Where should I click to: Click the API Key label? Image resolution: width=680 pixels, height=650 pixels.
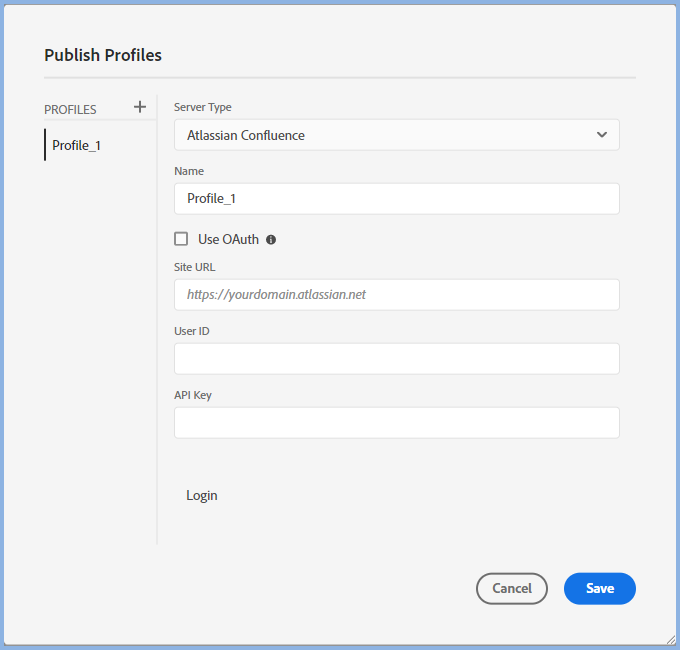point(193,395)
